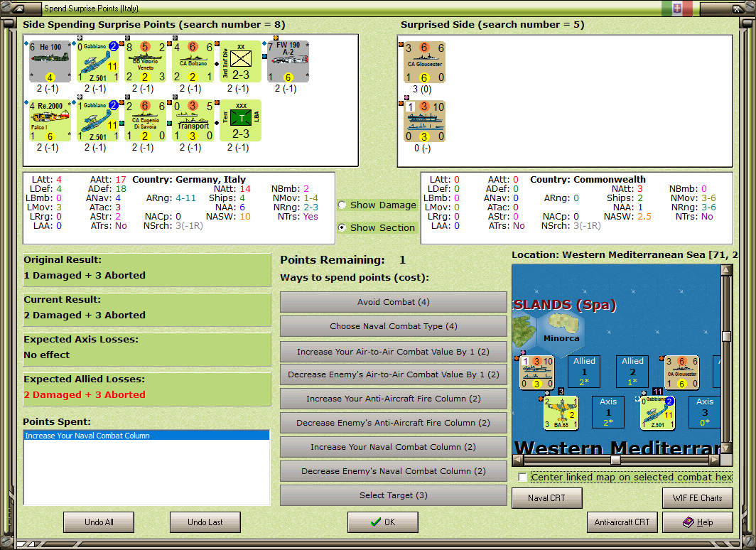Click Decrease Enemy's Air-to-Air Combat Value By 1

394,374
